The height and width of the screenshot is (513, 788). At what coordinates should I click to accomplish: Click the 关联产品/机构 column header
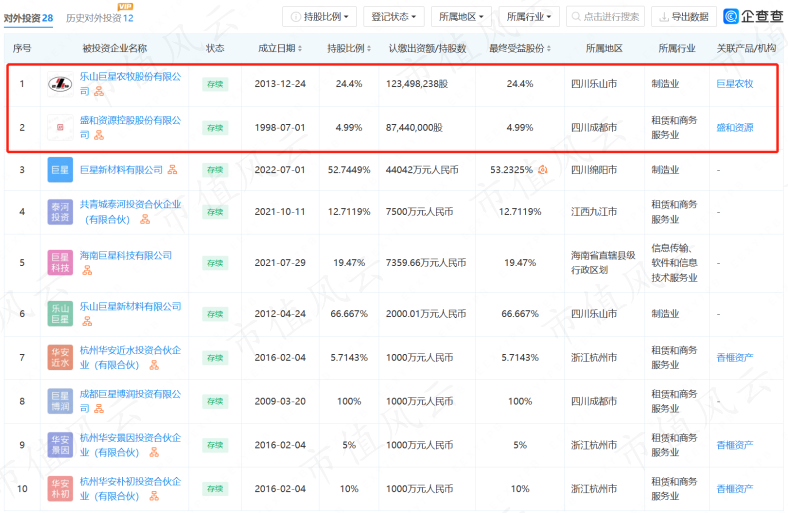pyautogui.click(x=746, y=48)
